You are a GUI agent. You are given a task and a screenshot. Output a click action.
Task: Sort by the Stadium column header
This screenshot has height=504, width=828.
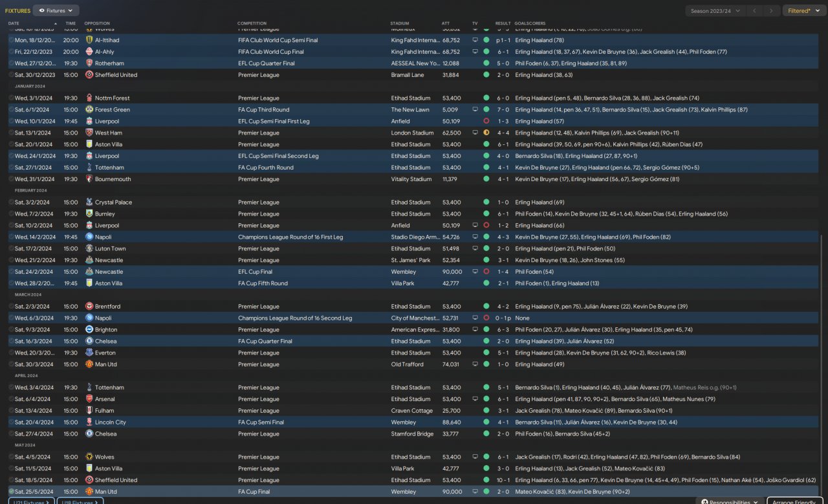click(x=400, y=23)
